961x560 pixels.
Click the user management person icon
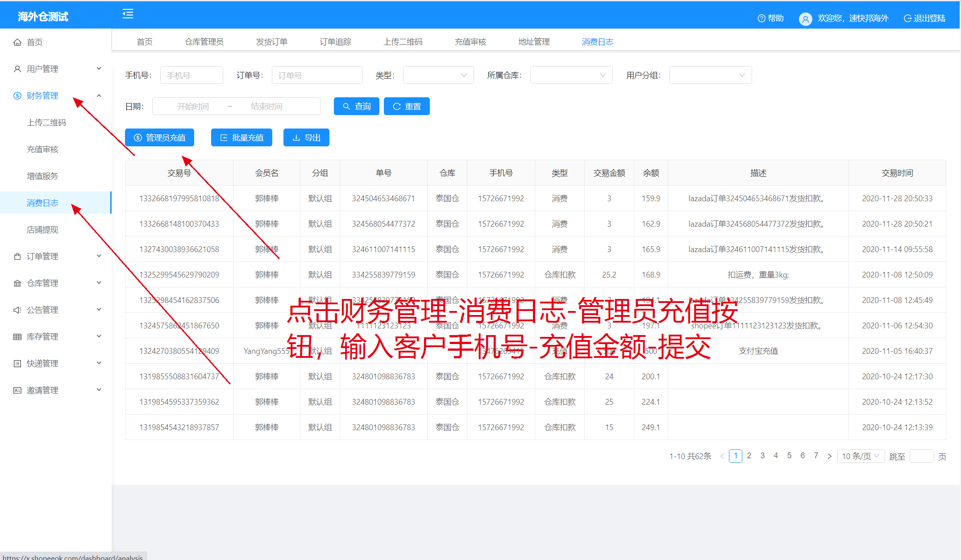[x=17, y=69]
